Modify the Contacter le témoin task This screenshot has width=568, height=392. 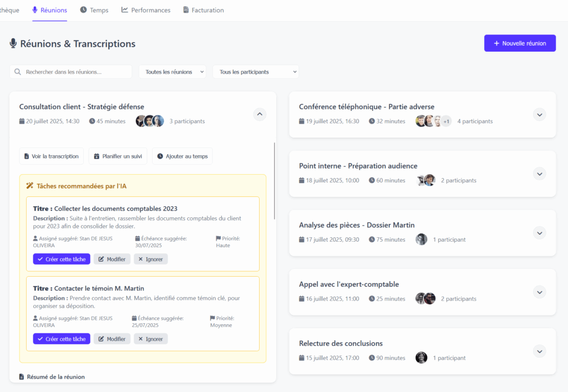click(112, 339)
